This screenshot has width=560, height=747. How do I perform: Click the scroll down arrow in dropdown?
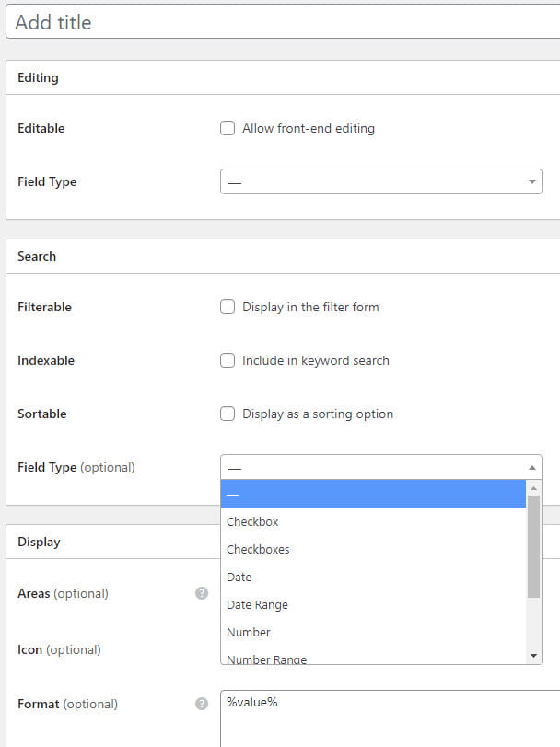[533, 655]
